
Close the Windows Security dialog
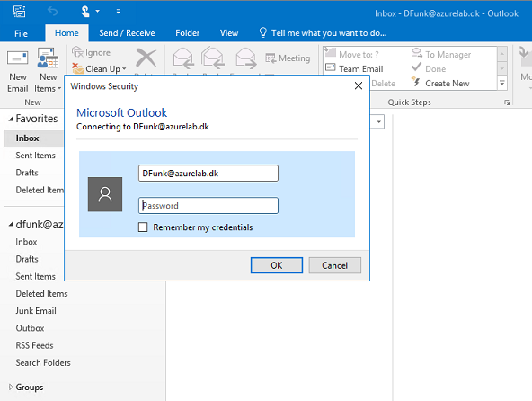point(359,85)
